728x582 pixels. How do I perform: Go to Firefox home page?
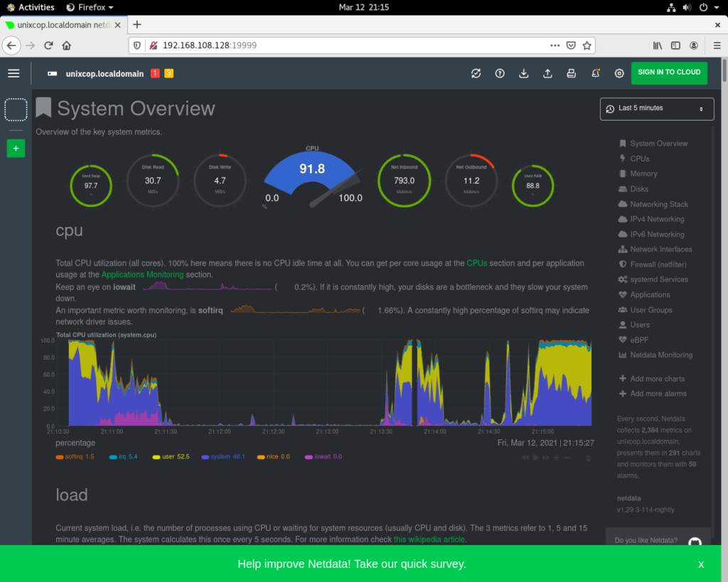click(x=67, y=45)
